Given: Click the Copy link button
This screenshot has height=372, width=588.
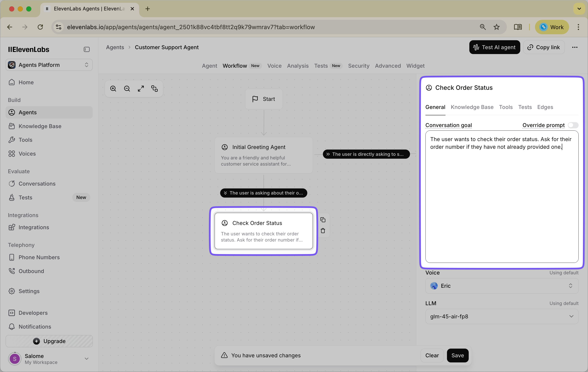Looking at the screenshot, I should [x=544, y=47].
